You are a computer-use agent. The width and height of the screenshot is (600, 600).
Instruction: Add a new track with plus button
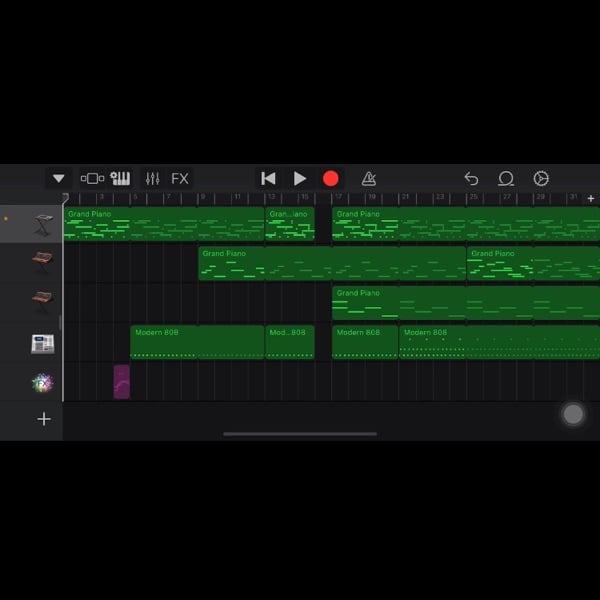[44, 419]
